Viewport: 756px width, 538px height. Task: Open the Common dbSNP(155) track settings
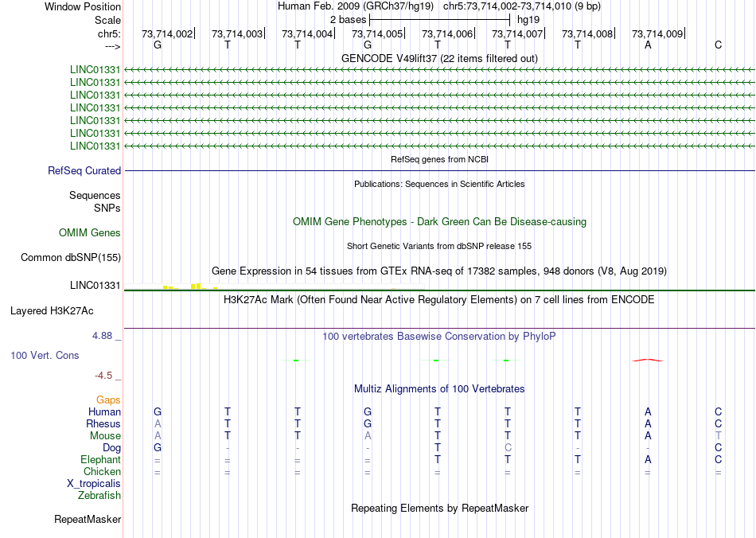tap(71, 257)
